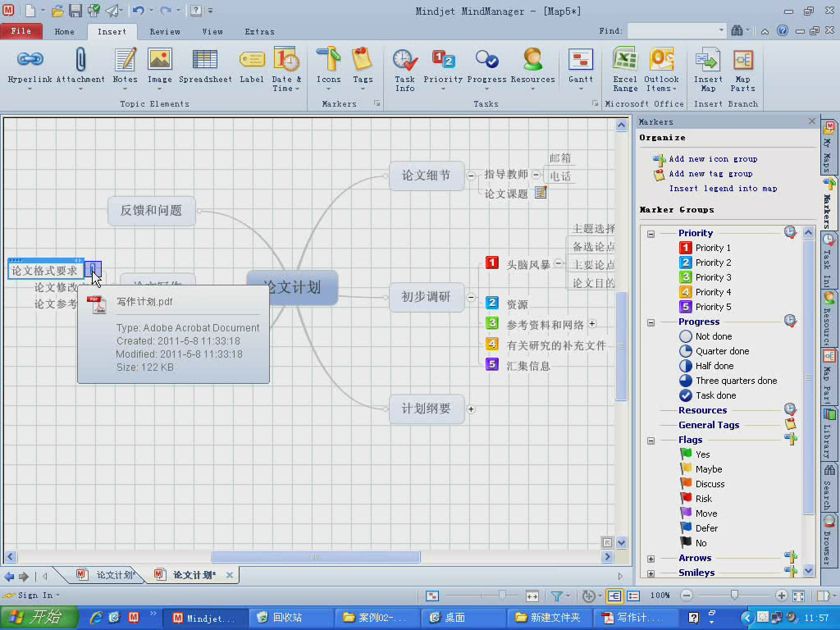
Task: Expand the Smileys marker group
Action: [651, 573]
